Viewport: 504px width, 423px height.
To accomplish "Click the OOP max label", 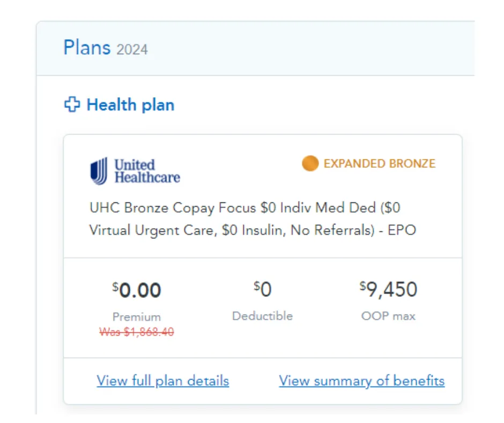I will pyautogui.click(x=388, y=316).
